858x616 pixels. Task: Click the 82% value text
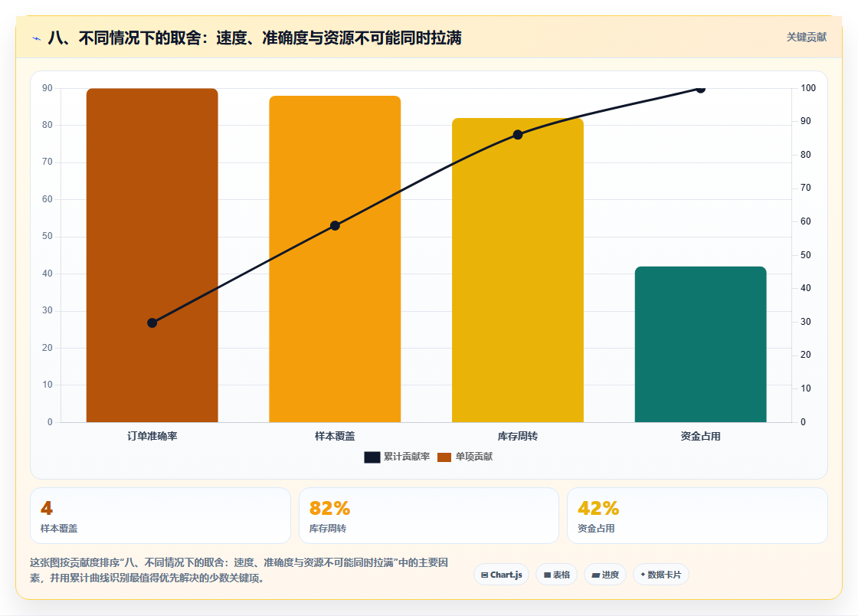click(329, 508)
